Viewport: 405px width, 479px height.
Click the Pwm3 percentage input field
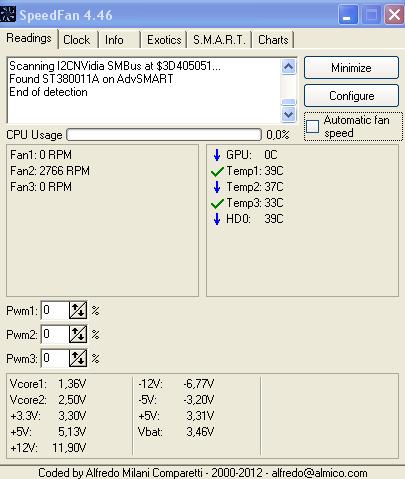tap(55, 358)
